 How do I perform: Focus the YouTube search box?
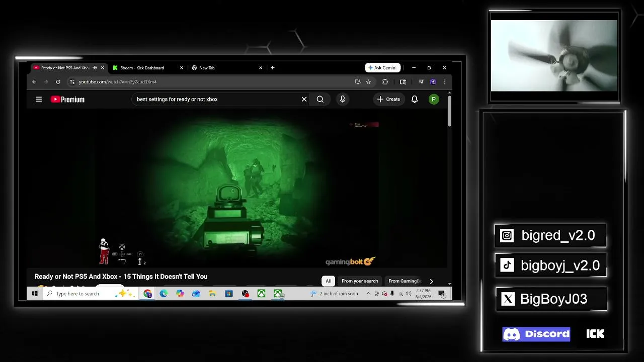pyautogui.click(x=216, y=99)
